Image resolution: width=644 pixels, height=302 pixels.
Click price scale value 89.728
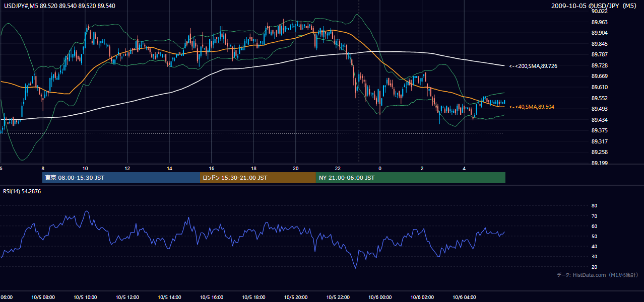click(x=600, y=65)
